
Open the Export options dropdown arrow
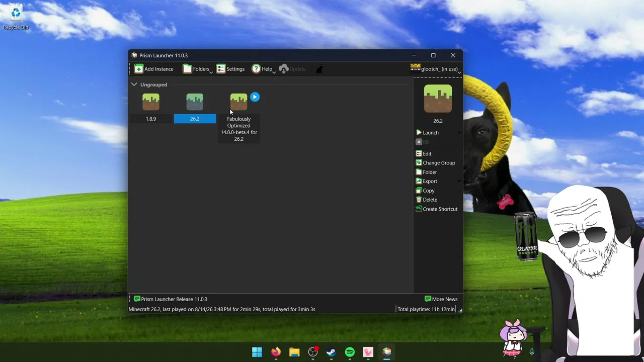pos(459,182)
